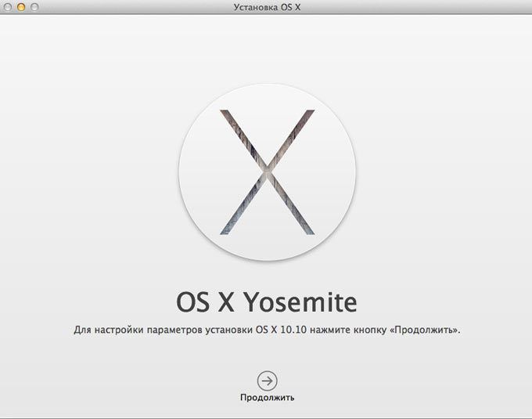
Task: Click the OS X Yosemite X logo
Action: pyautogui.click(x=268, y=172)
